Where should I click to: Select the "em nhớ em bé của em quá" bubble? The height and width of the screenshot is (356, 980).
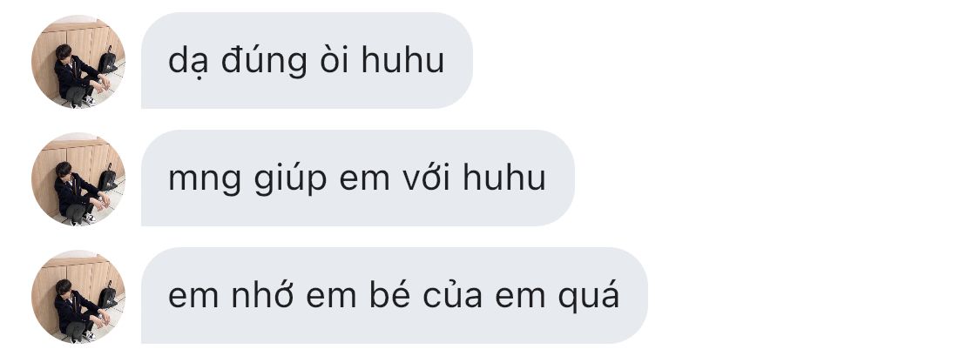395,295
